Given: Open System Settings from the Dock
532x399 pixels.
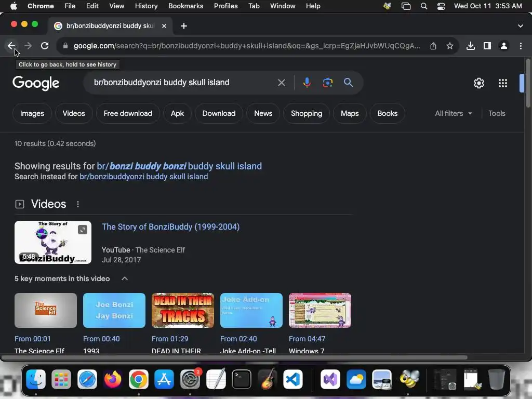Looking at the screenshot, I should click(x=190, y=379).
